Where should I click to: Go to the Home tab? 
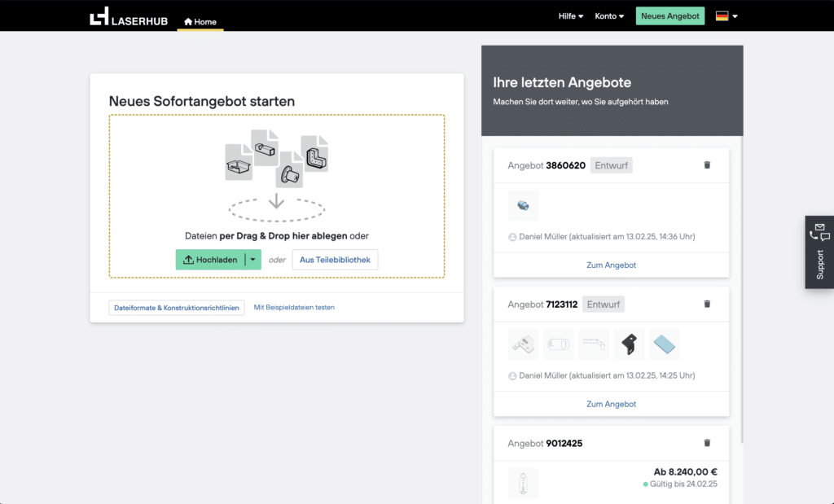point(200,22)
